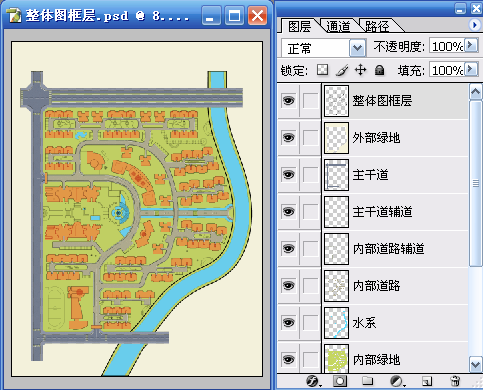Select layer named 水系
The height and width of the screenshot is (390, 483).
pos(364,322)
